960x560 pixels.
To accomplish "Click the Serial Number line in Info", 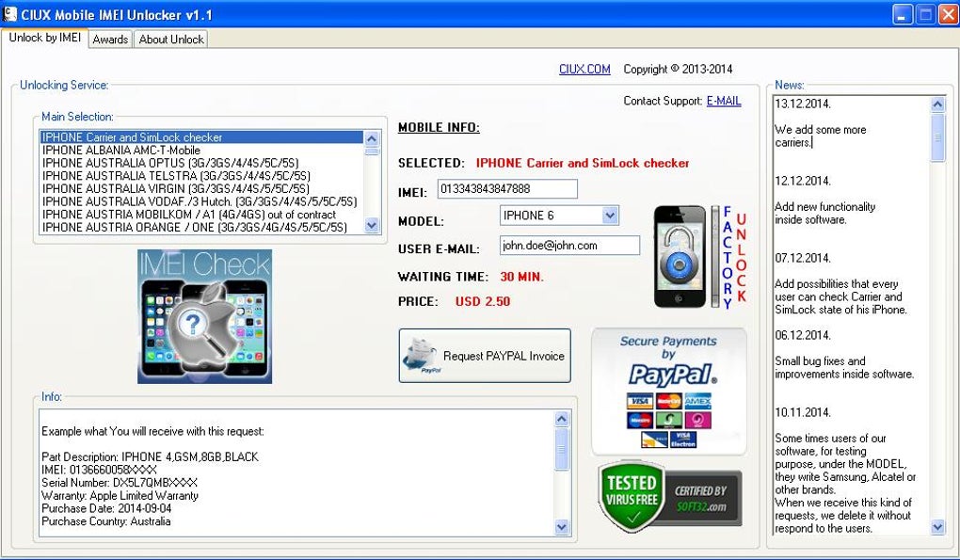I will click(120, 482).
